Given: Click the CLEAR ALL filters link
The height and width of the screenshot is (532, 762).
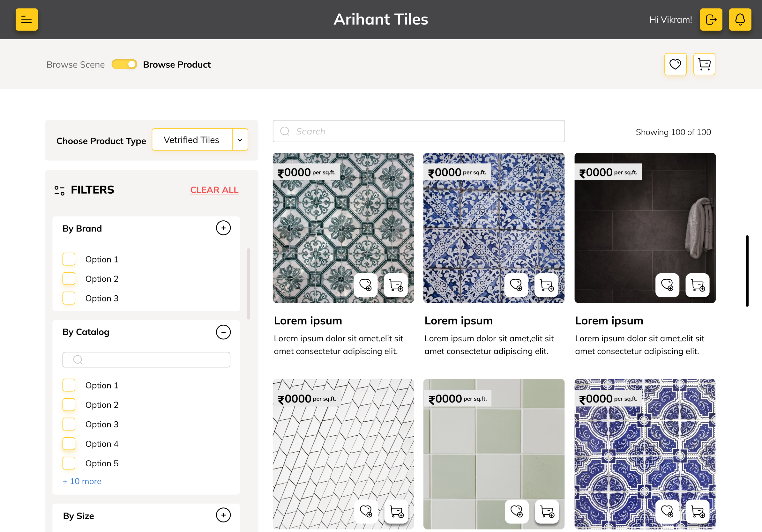Looking at the screenshot, I should [214, 190].
